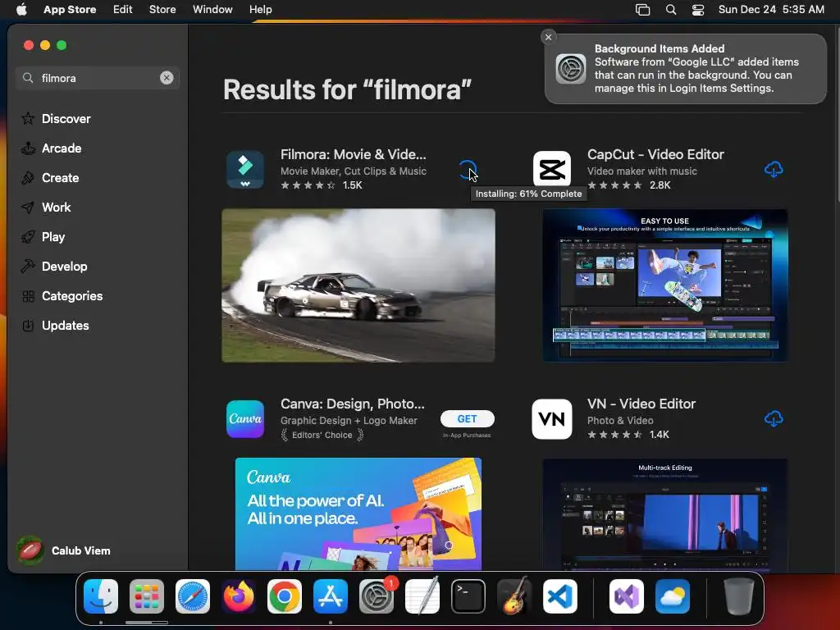The image size is (840, 630).
Task: Click the Filmora app icon
Action: (244, 169)
